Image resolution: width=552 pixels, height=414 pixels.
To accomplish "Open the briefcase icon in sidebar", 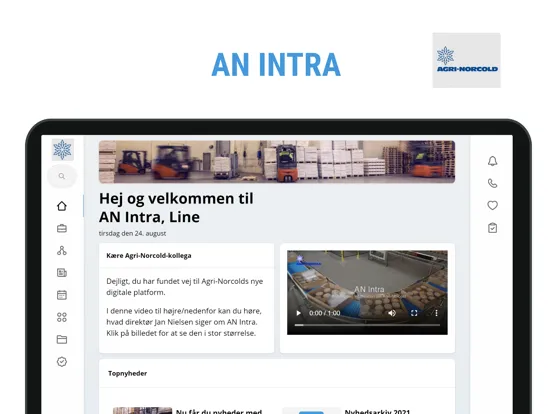I will (62, 228).
